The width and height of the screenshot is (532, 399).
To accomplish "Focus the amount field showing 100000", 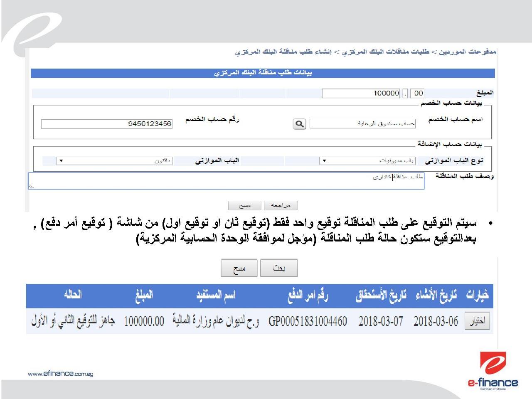I will click(361, 93).
